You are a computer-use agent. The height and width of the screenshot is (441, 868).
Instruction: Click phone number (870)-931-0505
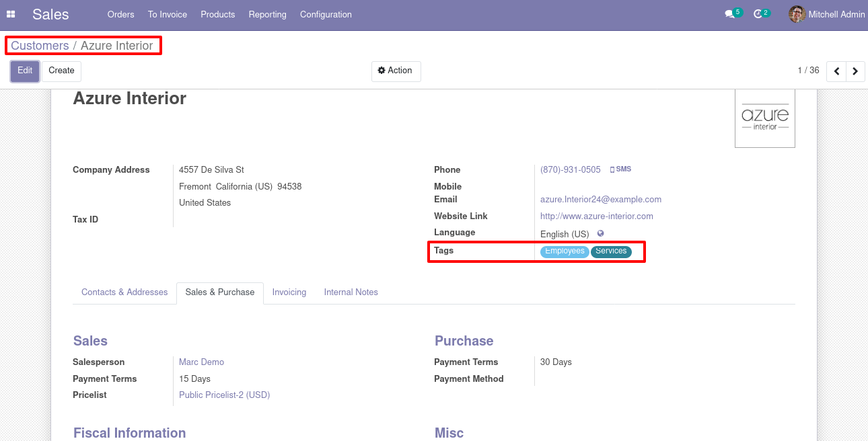[571, 170]
